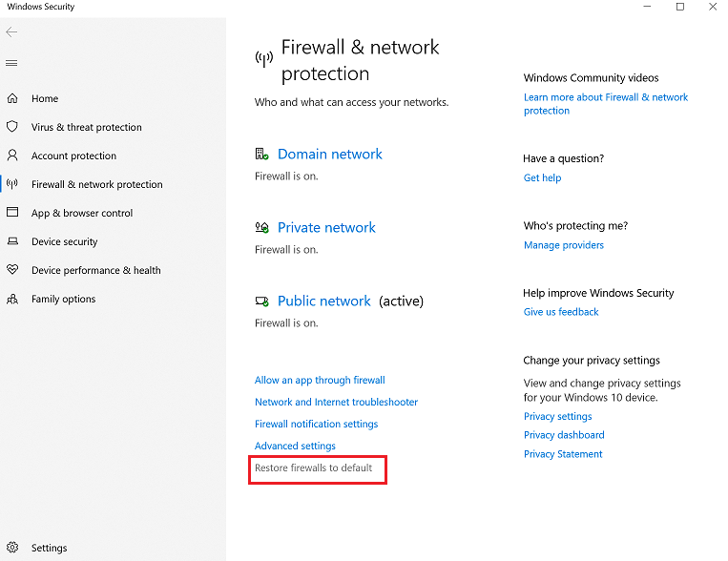Open the Private network settings
The height and width of the screenshot is (561, 728).
[x=326, y=227]
